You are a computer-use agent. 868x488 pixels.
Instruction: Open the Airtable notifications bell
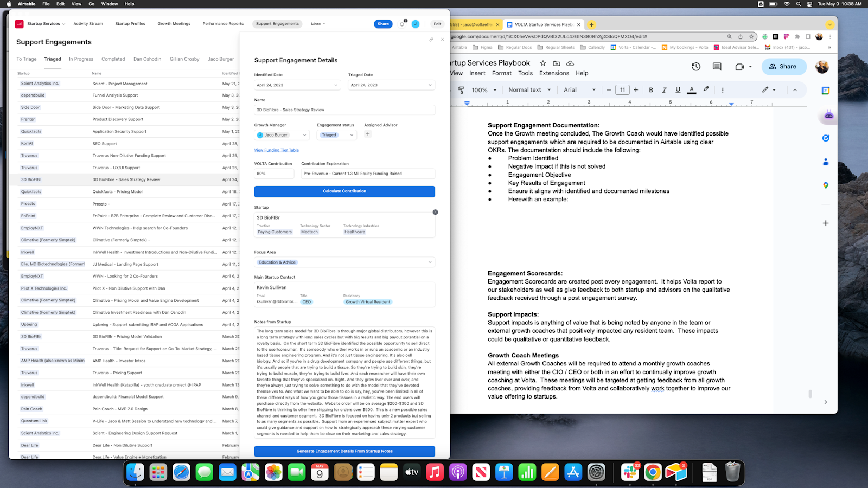(x=402, y=24)
